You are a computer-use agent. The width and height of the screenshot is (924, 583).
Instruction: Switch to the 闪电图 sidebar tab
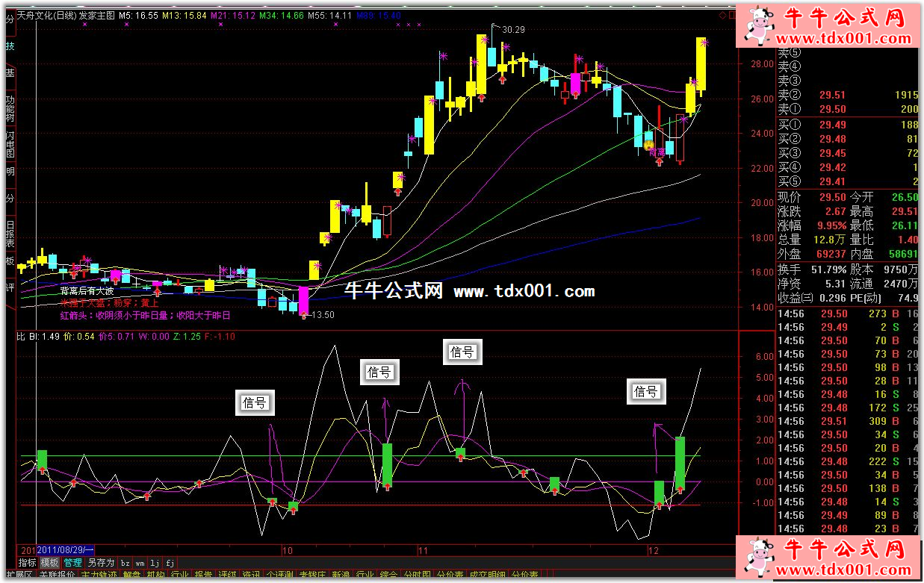pyautogui.click(x=10, y=143)
